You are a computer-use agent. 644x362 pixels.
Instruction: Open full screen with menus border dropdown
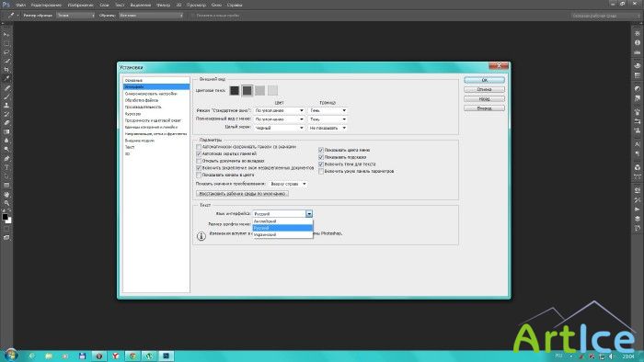(x=328, y=119)
